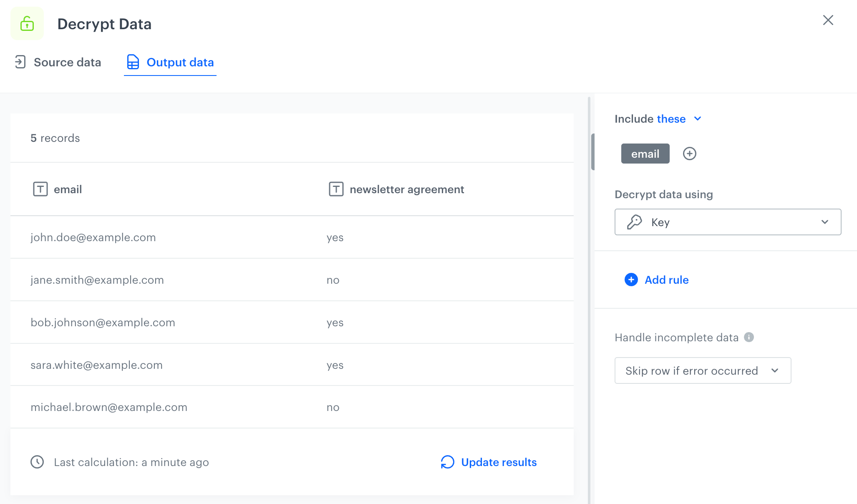Switch to the Source data tab

pos(67,62)
